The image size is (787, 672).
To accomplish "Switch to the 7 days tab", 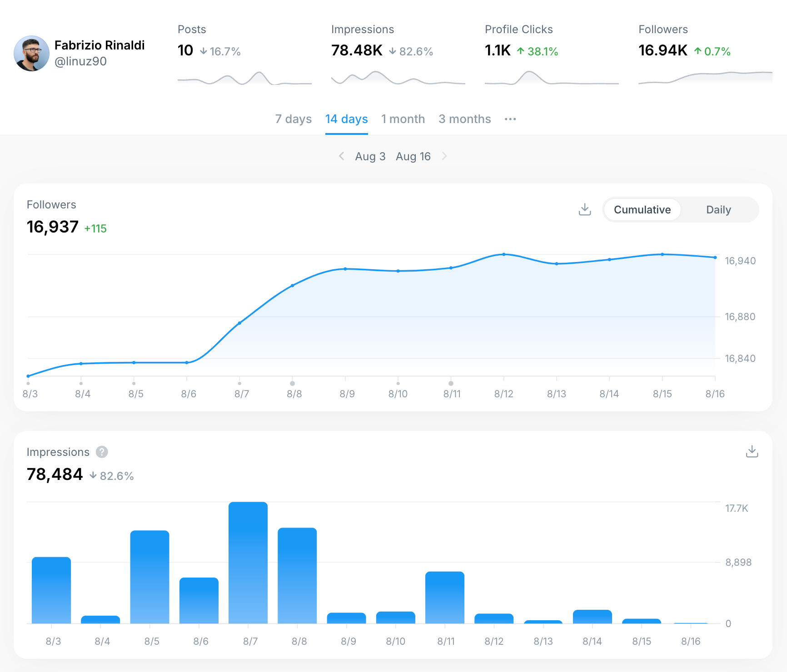I will point(293,119).
